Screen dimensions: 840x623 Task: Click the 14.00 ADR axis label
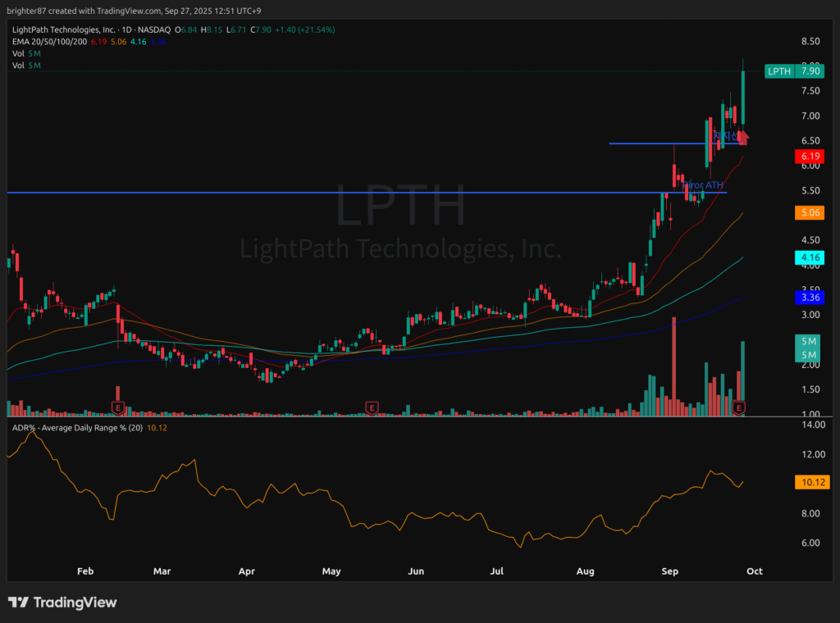(x=813, y=425)
